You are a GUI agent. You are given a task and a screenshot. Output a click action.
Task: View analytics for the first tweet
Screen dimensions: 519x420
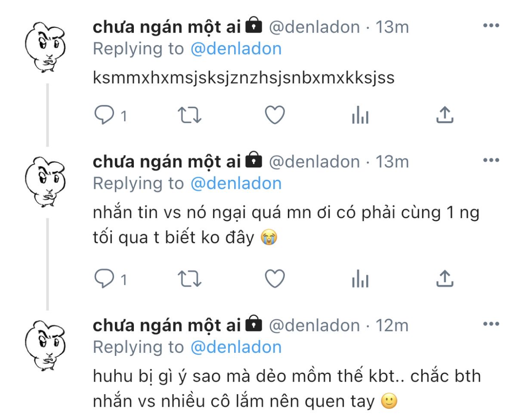click(x=360, y=115)
